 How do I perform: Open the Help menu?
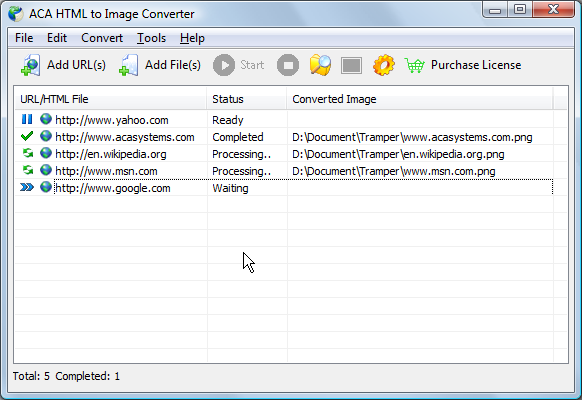[x=192, y=38]
